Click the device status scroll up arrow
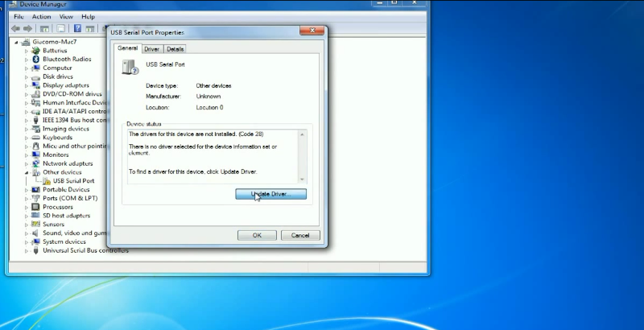The width and height of the screenshot is (644, 330). pos(303,134)
